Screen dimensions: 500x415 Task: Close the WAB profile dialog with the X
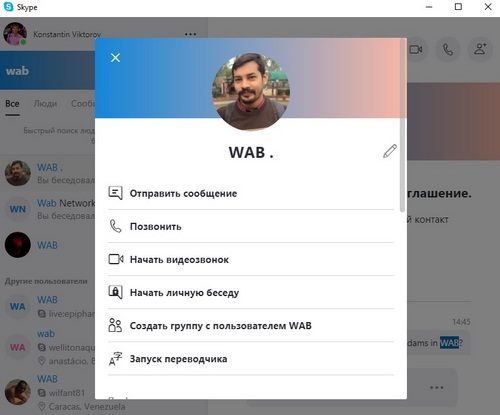tap(115, 58)
